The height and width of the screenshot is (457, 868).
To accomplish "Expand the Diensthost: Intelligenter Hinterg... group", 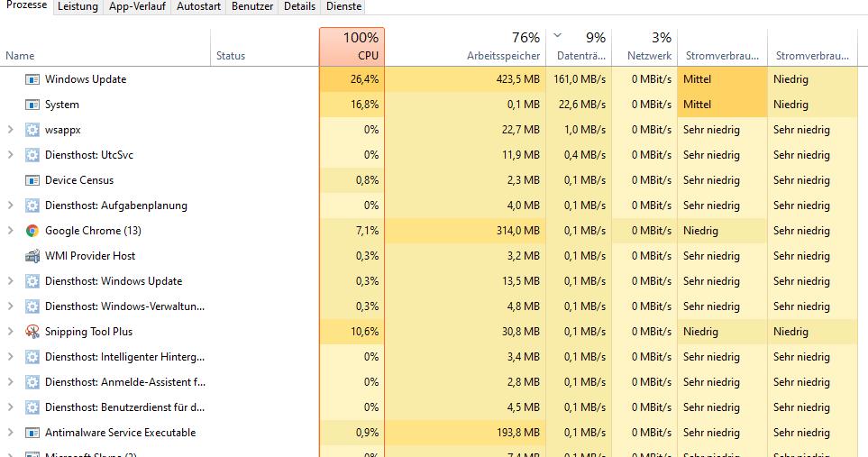I will 10,357.
